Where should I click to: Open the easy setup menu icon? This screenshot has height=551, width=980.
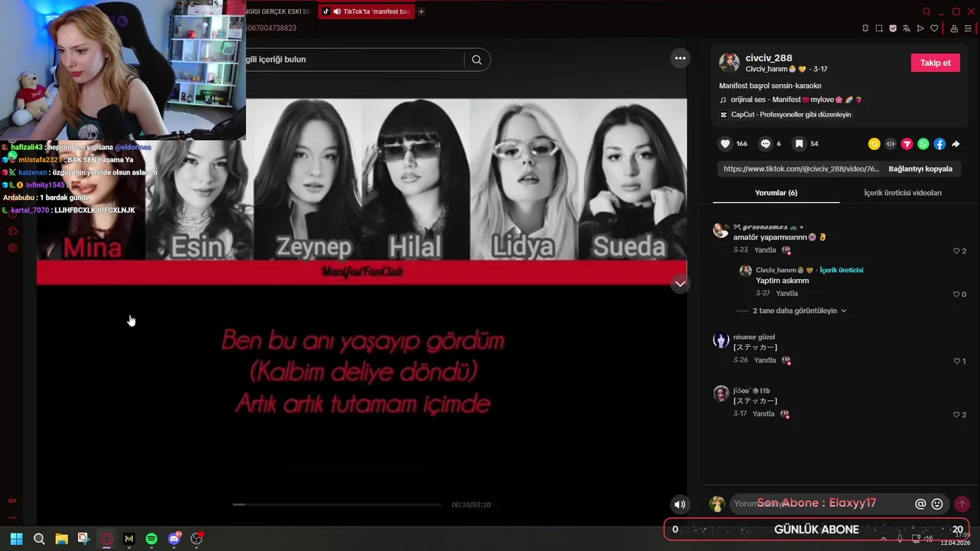point(968,28)
